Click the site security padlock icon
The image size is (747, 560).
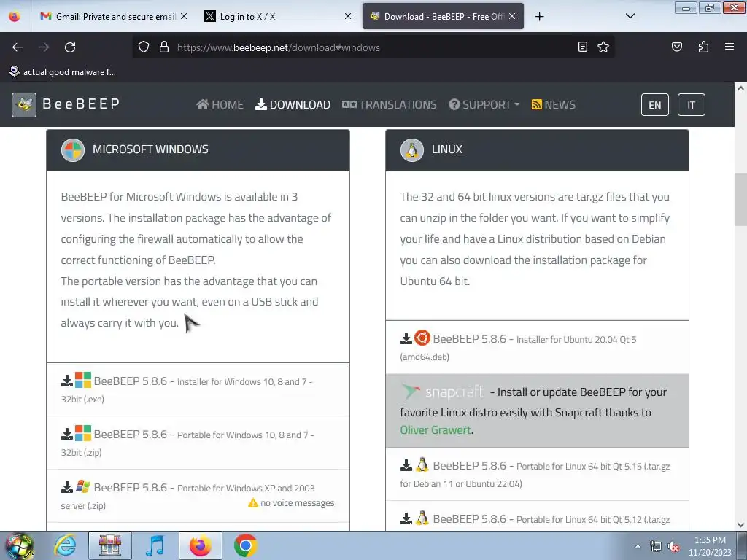point(164,47)
